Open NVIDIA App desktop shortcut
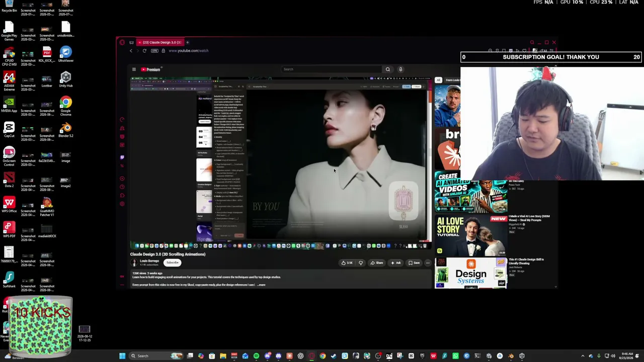Image resolution: width=644 pixels, height=362 pixels. click(x=9, y=104)
